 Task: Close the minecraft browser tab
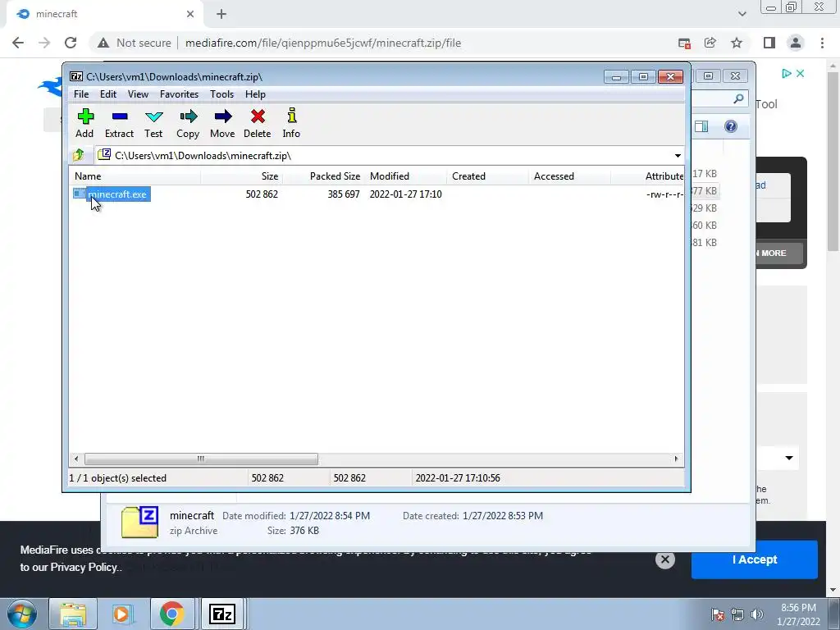(190, 15)
